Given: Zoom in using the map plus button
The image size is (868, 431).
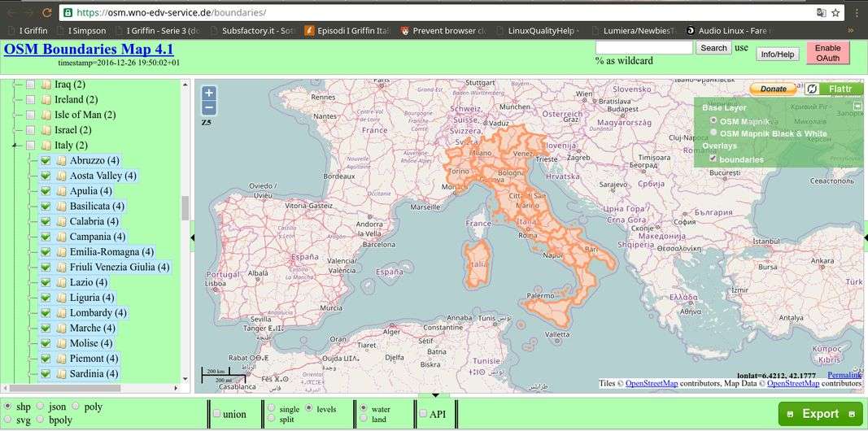Looking at the screenshot, I should tap(209, 94).
